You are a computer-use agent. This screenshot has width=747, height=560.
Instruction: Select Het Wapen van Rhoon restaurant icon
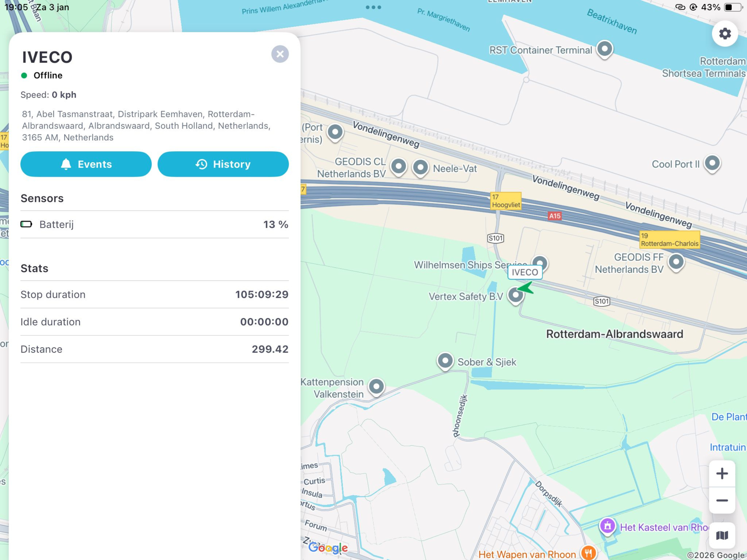coord(589,553)
